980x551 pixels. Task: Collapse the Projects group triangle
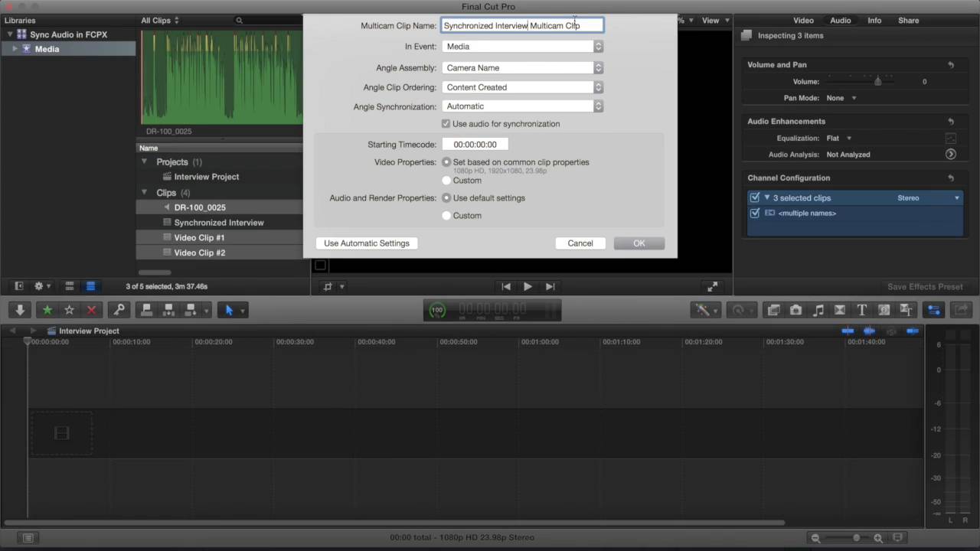coord(144,161)
